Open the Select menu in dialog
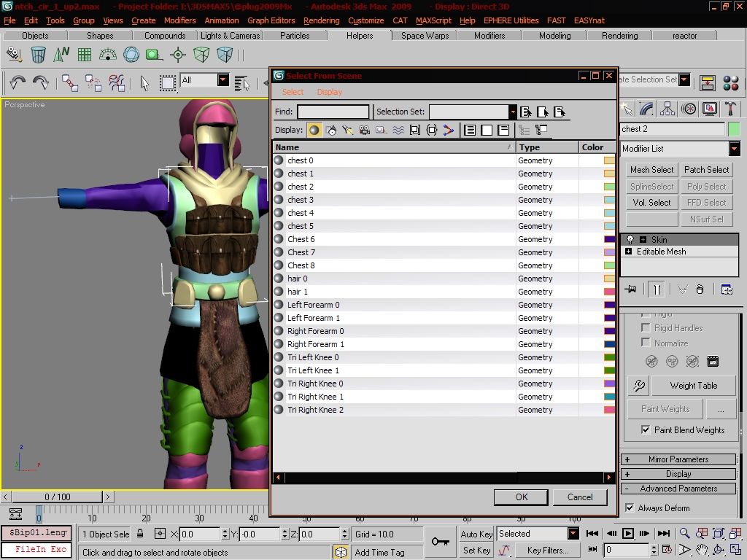 click(293, 92)
